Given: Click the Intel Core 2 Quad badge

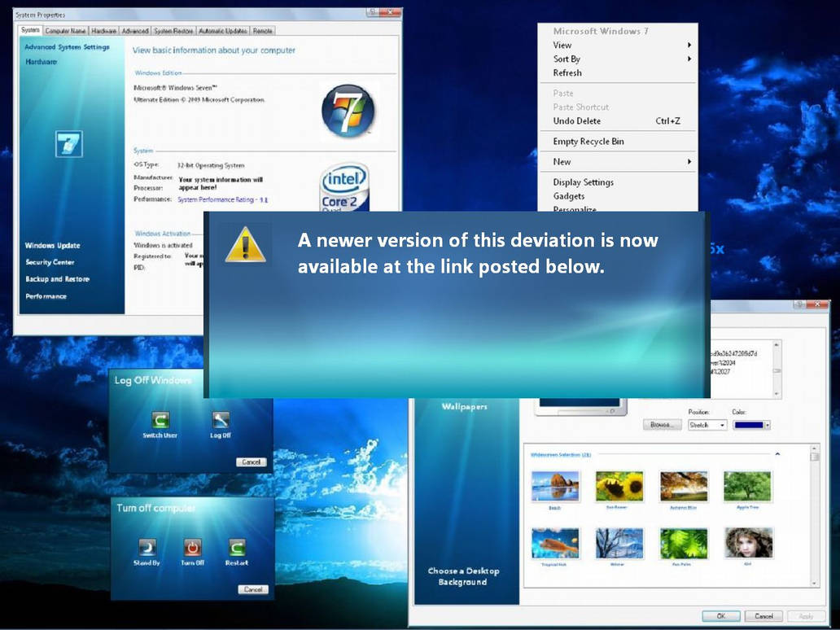Looking at the screenshot, I should 345,187.
